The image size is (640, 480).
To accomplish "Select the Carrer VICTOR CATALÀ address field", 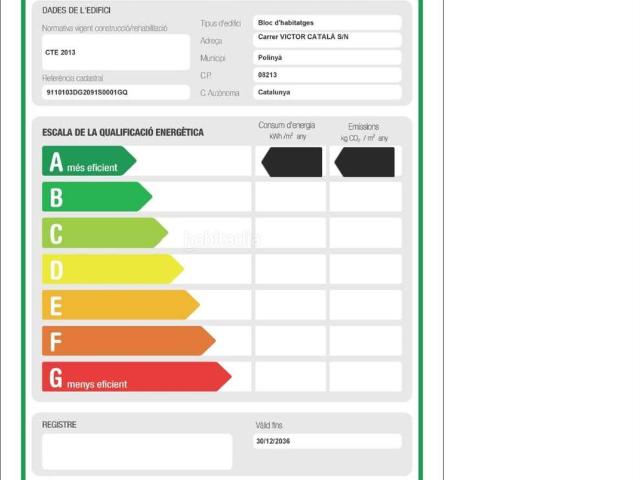I will (x=327, y=39).
